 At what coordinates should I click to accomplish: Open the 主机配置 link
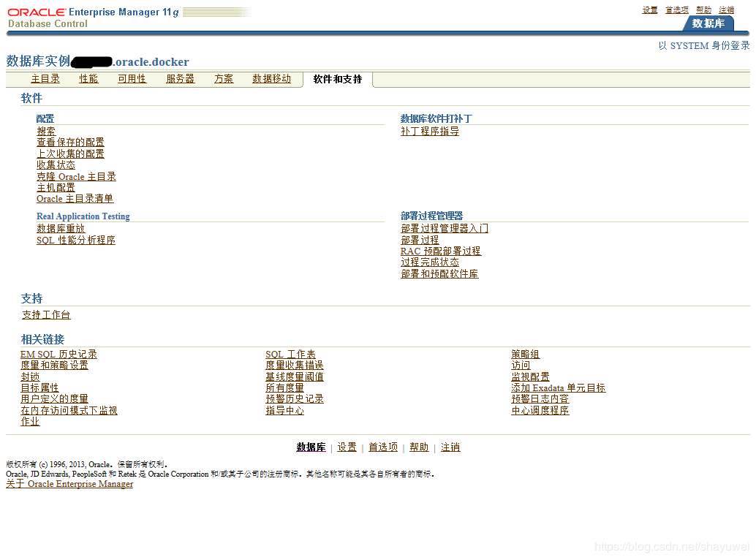pyautogui.click(x=56, y=187)
